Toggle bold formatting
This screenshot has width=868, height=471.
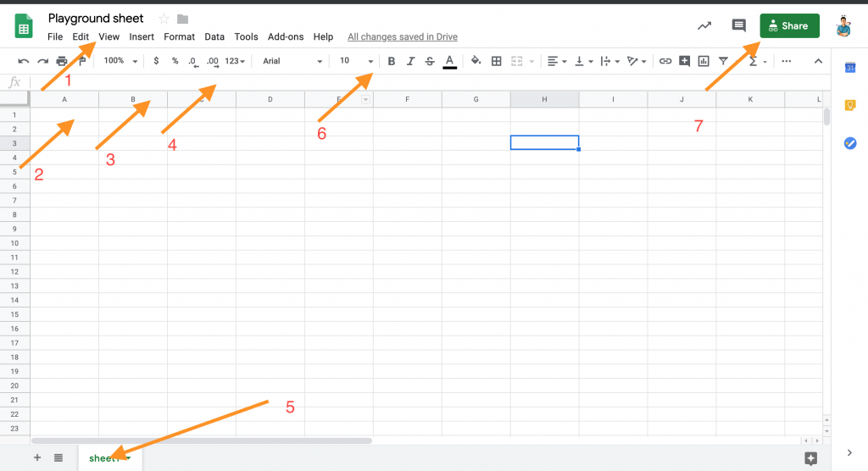point(392,62)
